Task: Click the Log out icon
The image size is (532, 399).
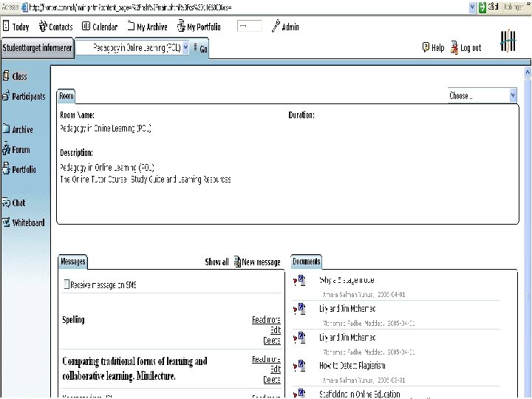Action: 454,47
